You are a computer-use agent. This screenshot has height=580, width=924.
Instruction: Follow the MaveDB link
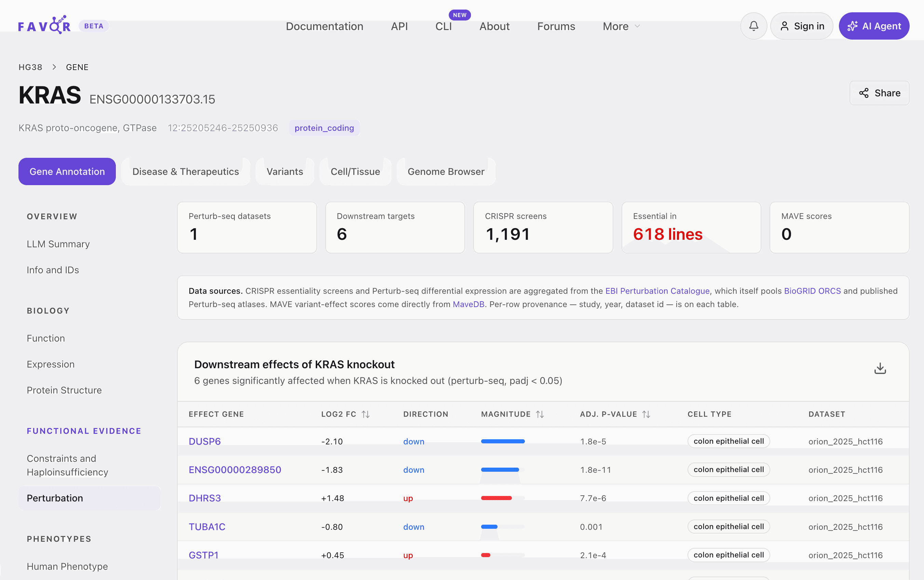[468, 304]
